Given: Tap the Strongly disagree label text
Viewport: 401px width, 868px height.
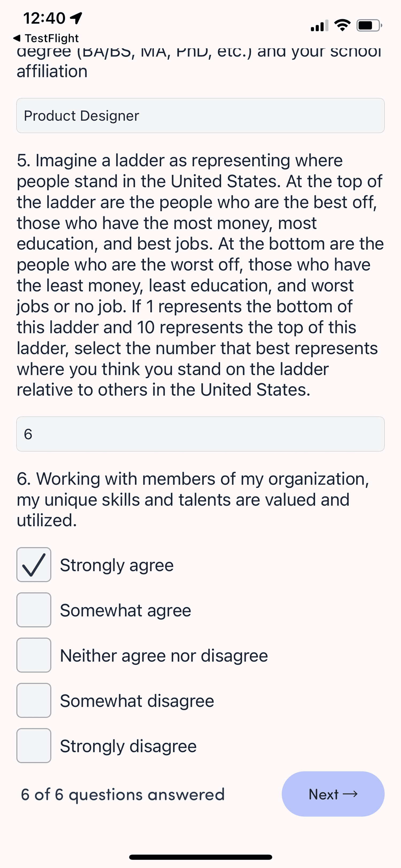Looking at the screenshot, I should 128,746.
